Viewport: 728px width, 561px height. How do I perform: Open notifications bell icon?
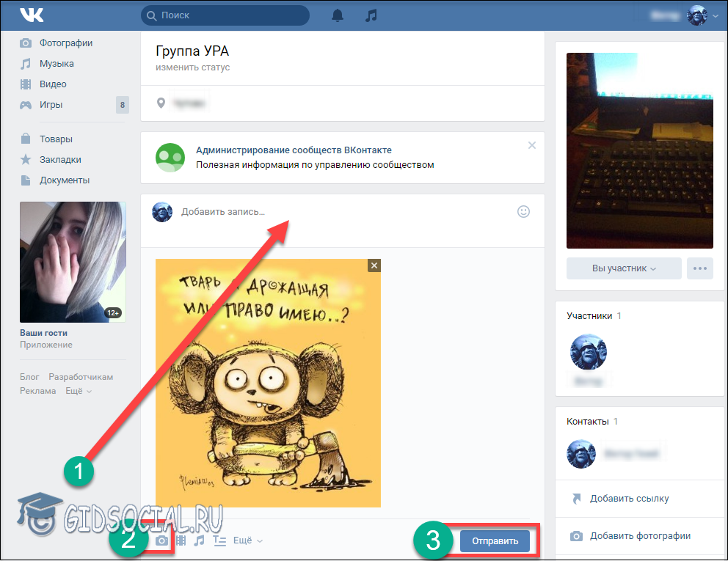click(338, 15)
